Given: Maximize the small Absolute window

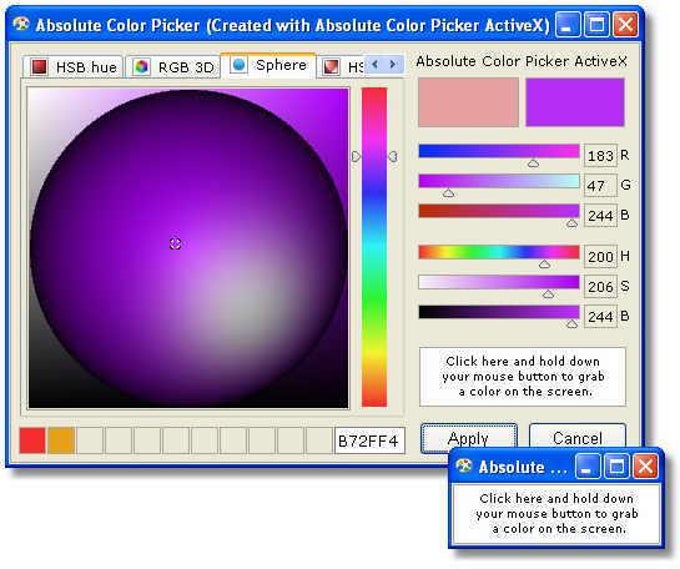Looking at the screenshot, I should [617, 466].
